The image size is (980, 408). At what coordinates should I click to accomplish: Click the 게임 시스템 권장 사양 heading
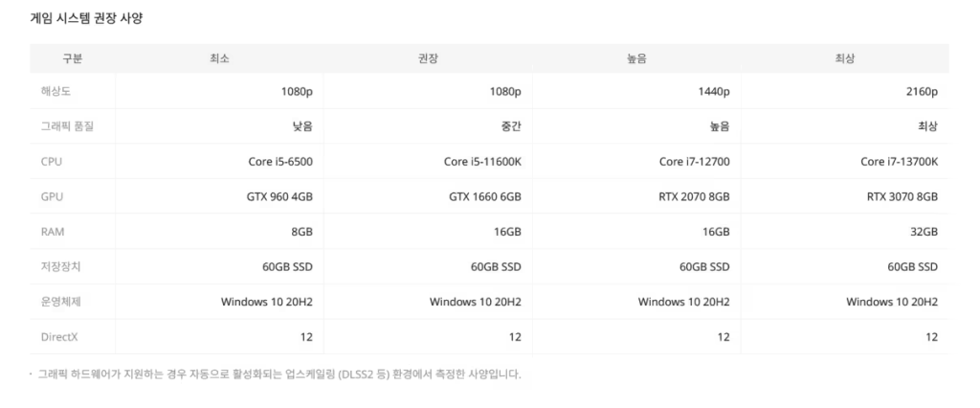point(86,18)
